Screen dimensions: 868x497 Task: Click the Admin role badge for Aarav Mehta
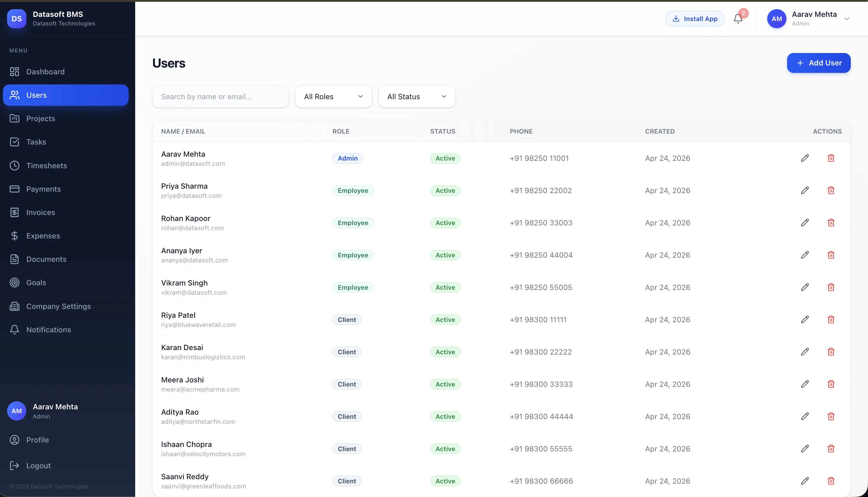[347, 158]
